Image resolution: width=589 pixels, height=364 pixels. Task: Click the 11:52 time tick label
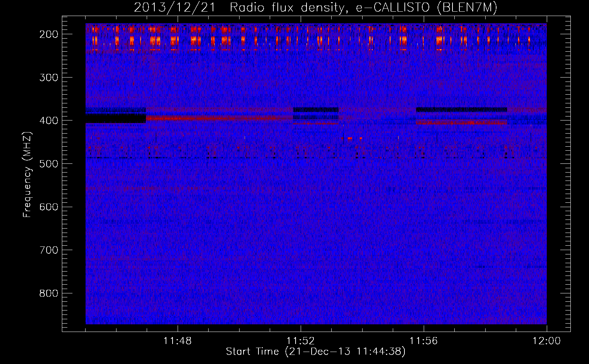301,341
